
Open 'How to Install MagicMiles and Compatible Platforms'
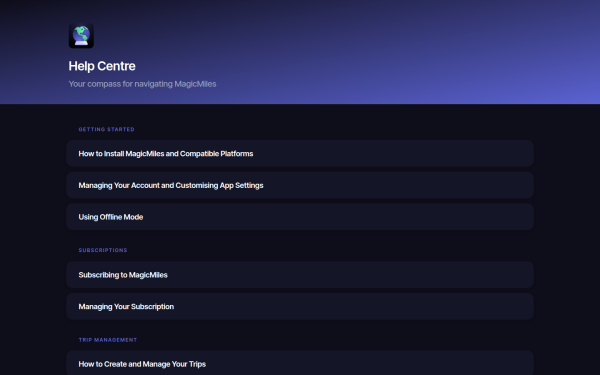166,153
